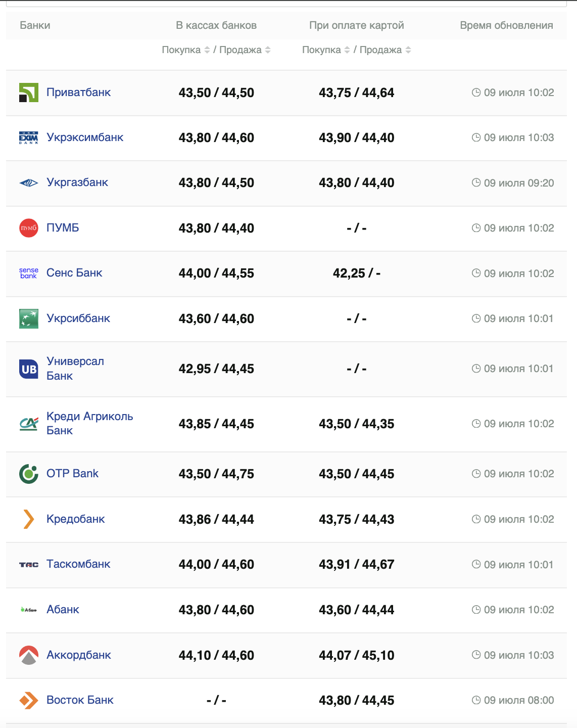Click the Сенс Банк cash rate 44,00 / 44,55
577x728 pixels.
tap(216, 274)
